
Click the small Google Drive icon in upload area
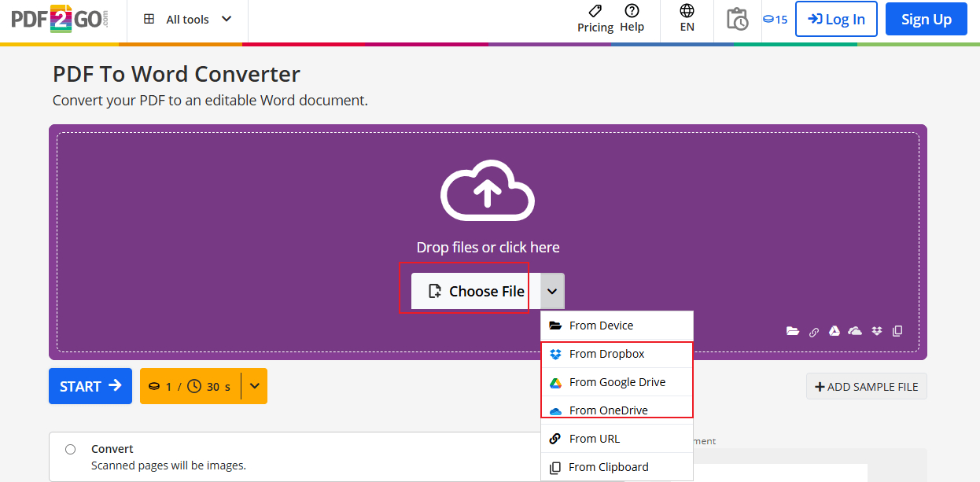click(834, 331)
